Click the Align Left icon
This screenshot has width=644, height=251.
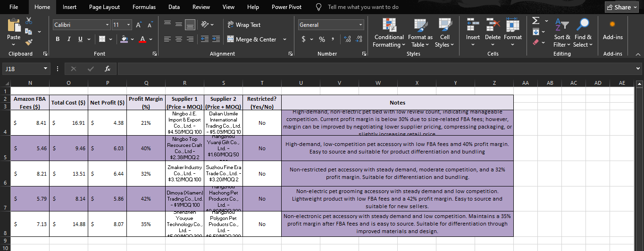[x=168, y=40]
